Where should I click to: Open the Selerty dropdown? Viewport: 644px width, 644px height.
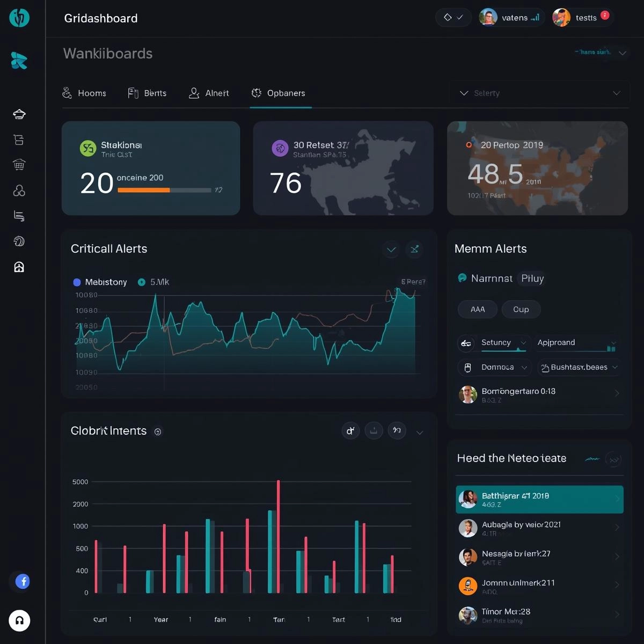pos(539,93)
